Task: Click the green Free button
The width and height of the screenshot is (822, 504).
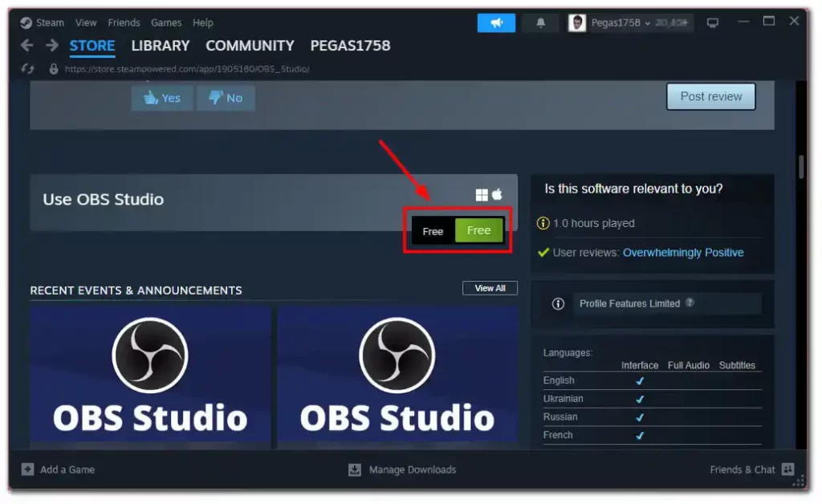Action: click(x=479, y=230)
